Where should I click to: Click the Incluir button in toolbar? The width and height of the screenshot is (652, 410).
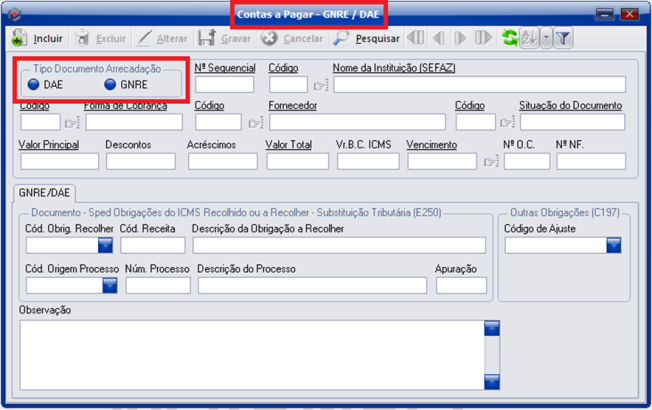click(x=37, y=39)
